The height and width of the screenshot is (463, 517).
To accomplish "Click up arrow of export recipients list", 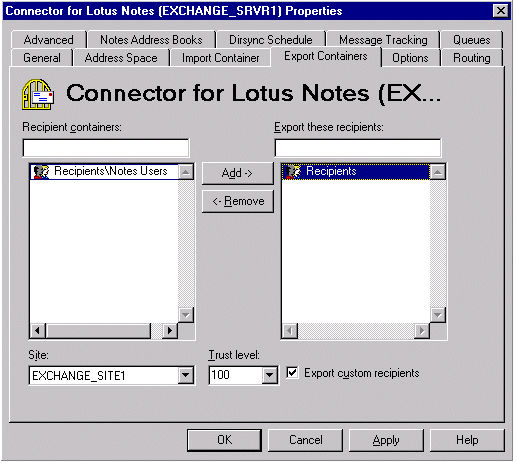I will [x=438, y=172].
